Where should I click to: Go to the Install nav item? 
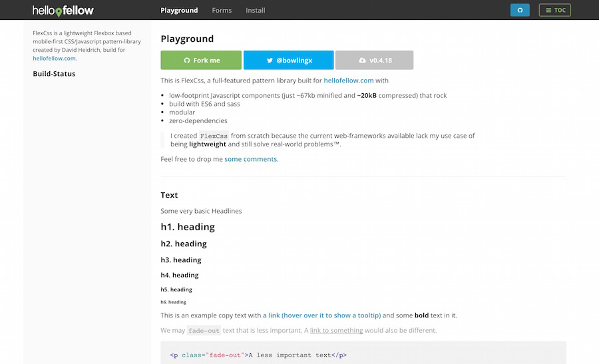255,10
